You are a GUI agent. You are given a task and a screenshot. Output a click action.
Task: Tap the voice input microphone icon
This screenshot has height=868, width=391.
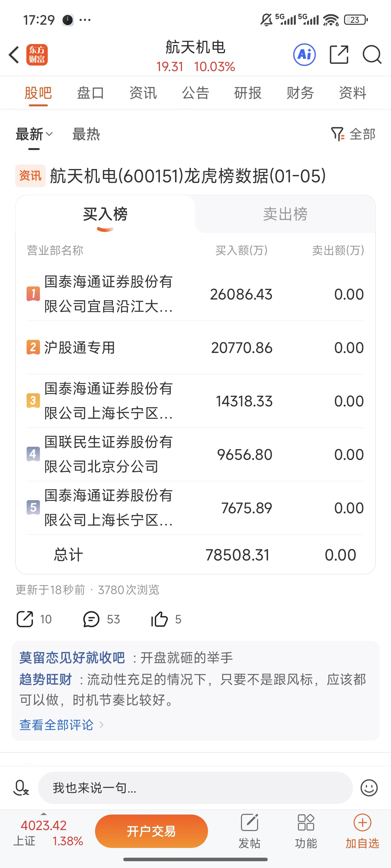click(21, 788)
